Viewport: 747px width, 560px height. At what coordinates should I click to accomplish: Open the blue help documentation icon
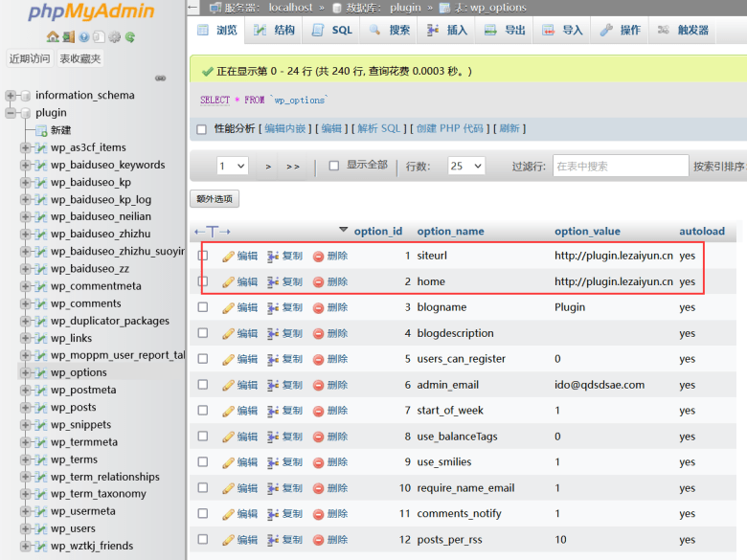[x=83, y=37]
